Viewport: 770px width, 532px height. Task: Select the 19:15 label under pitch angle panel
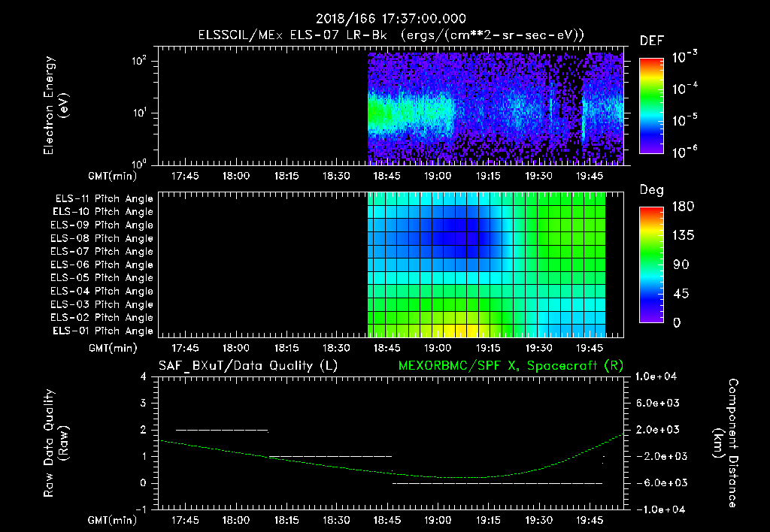tap(488, 348)
